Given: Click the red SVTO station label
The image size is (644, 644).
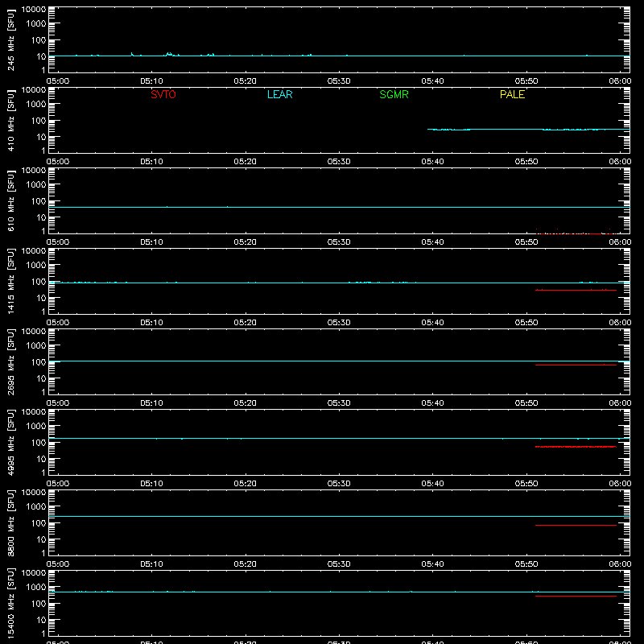Looking at the screenshot, I should point(163,94).
